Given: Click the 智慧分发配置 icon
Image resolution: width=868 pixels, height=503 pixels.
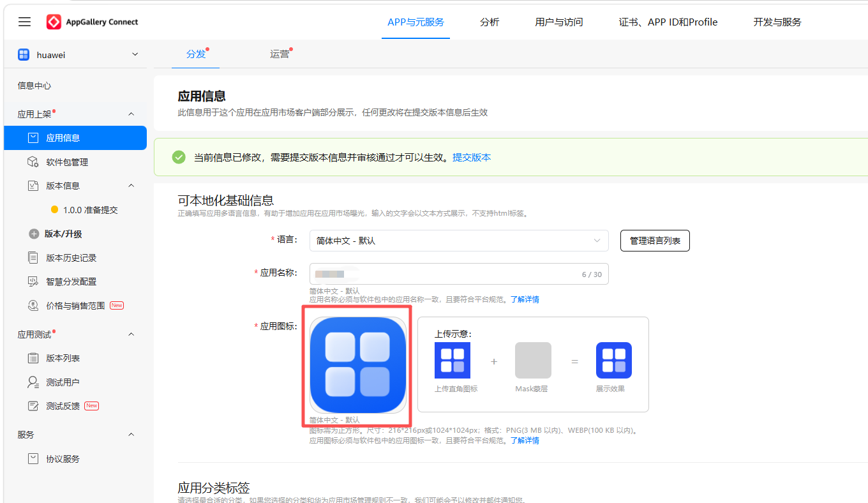Looking at the screenshot, I should tap(33, 282).
